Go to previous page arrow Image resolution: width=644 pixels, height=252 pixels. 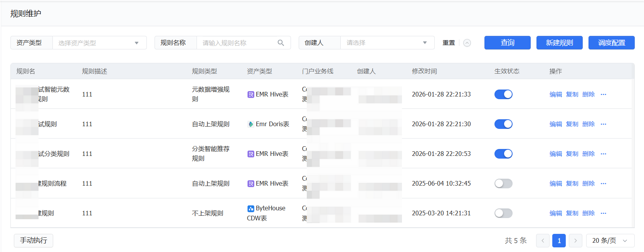click(x=543, y=240)
